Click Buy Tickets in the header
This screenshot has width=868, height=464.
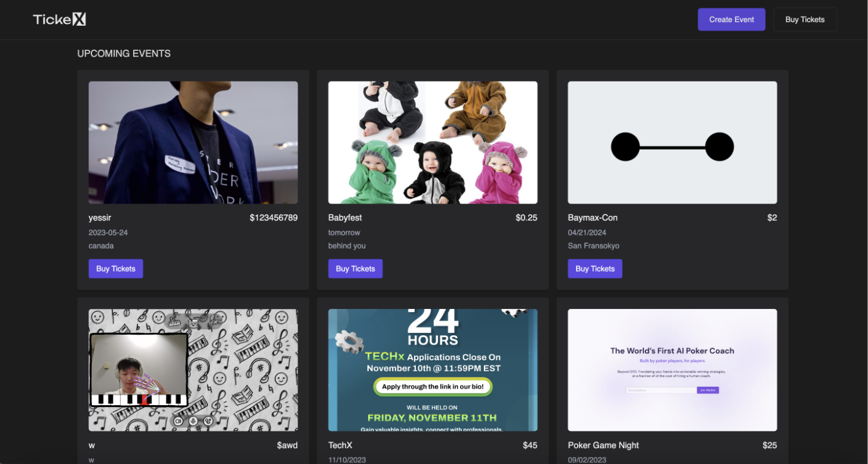[805, 20]
